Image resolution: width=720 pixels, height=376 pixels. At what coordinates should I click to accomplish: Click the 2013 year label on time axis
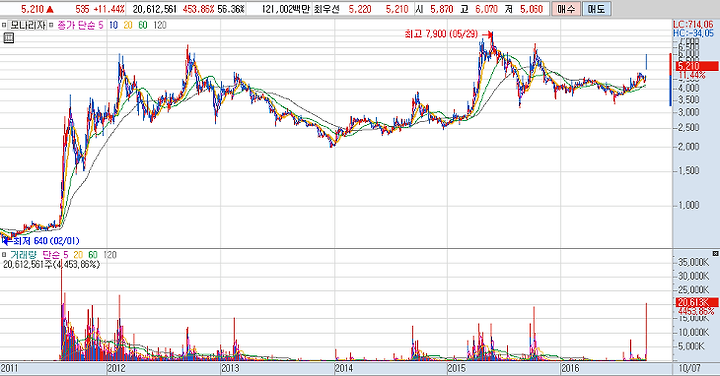[230, 368]
